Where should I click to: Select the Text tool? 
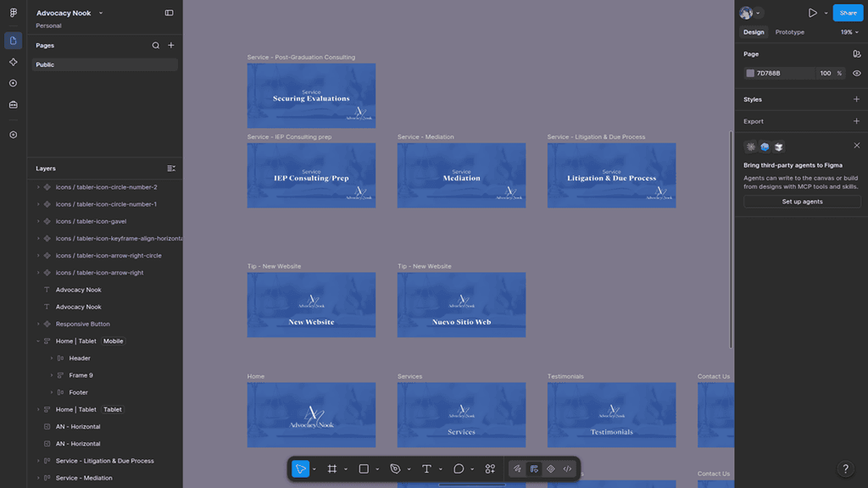(427, 469)
